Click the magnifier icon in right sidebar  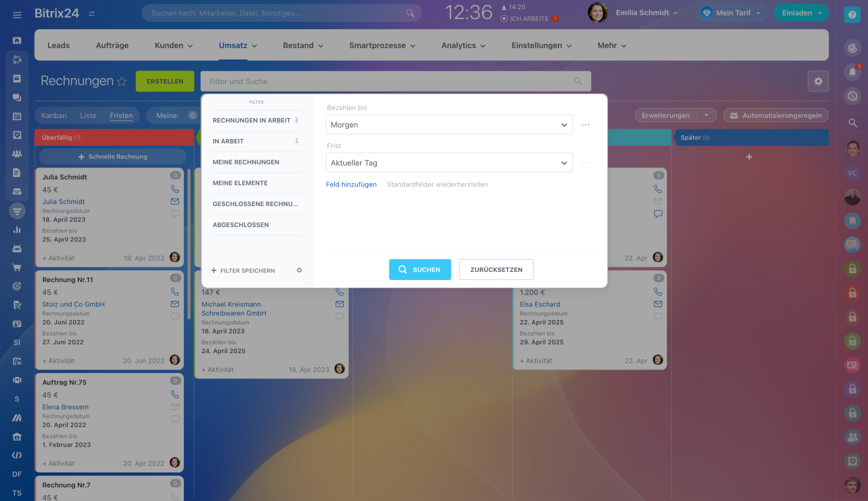coord(852,123)
